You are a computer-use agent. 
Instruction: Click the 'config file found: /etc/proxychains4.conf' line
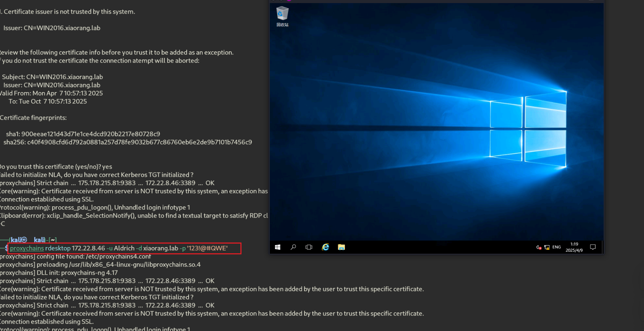[x=76, y=256]
